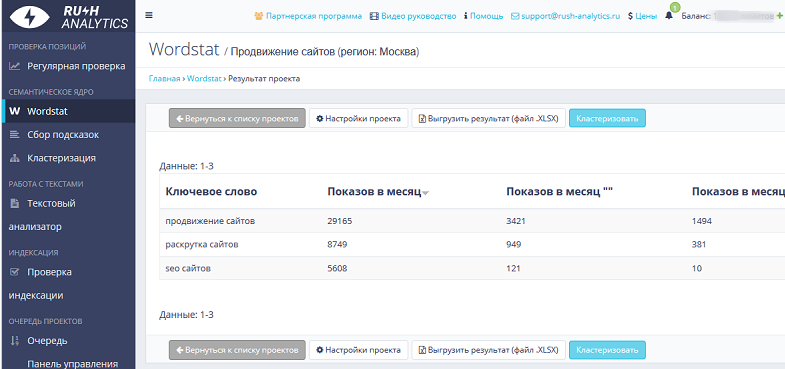Select Wordstat in the sidebar
This screenshot has height=369, width=785.
[x=68, y=111]
